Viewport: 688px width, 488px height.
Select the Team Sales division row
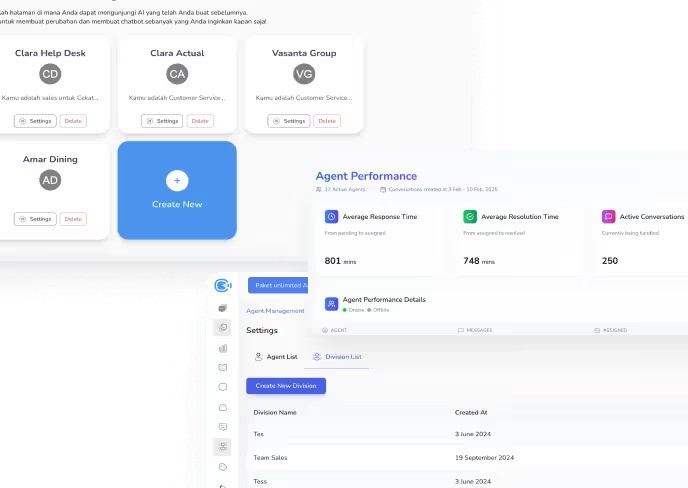coord(467,458)
